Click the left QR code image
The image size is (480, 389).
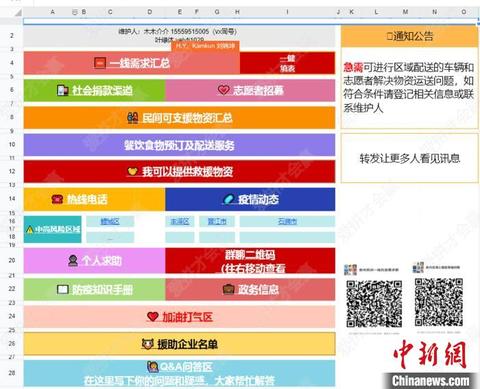pyautogui.click(x=374, y=304)
